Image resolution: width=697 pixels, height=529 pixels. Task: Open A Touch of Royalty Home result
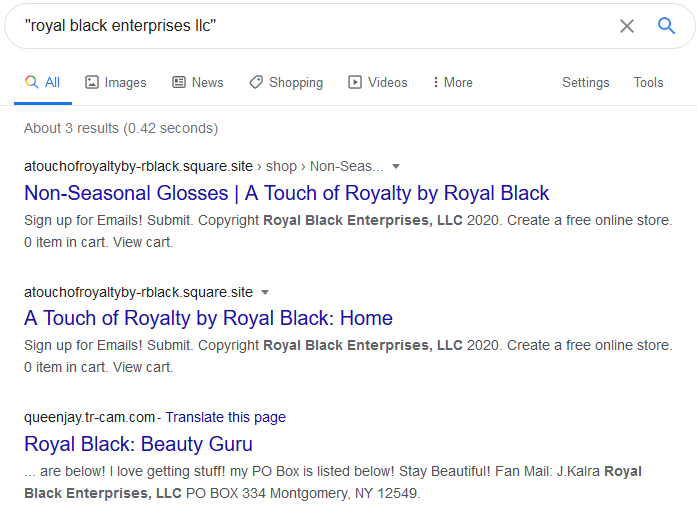[208, 318]
